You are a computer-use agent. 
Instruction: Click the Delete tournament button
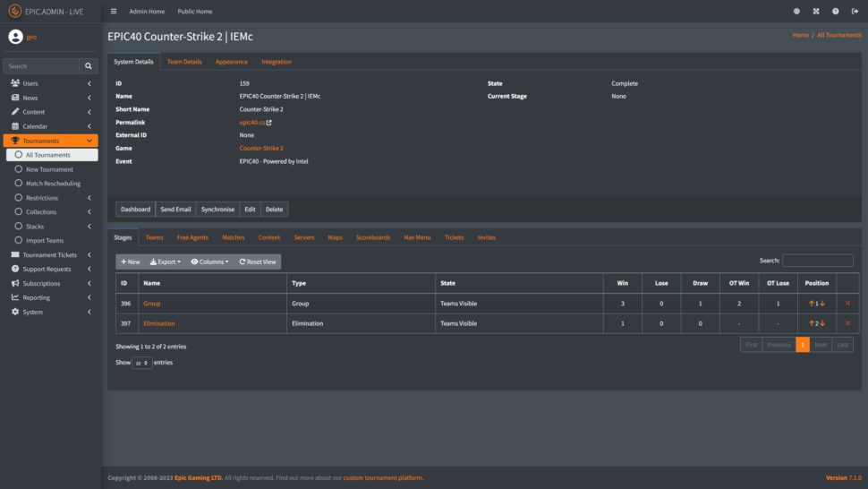(274, 210)
